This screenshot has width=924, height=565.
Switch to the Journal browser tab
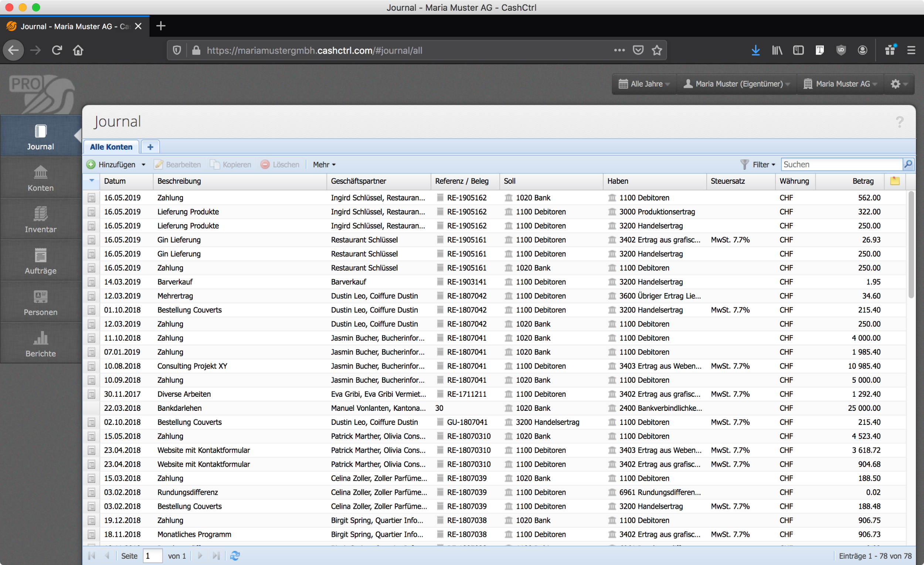point(75,26)
